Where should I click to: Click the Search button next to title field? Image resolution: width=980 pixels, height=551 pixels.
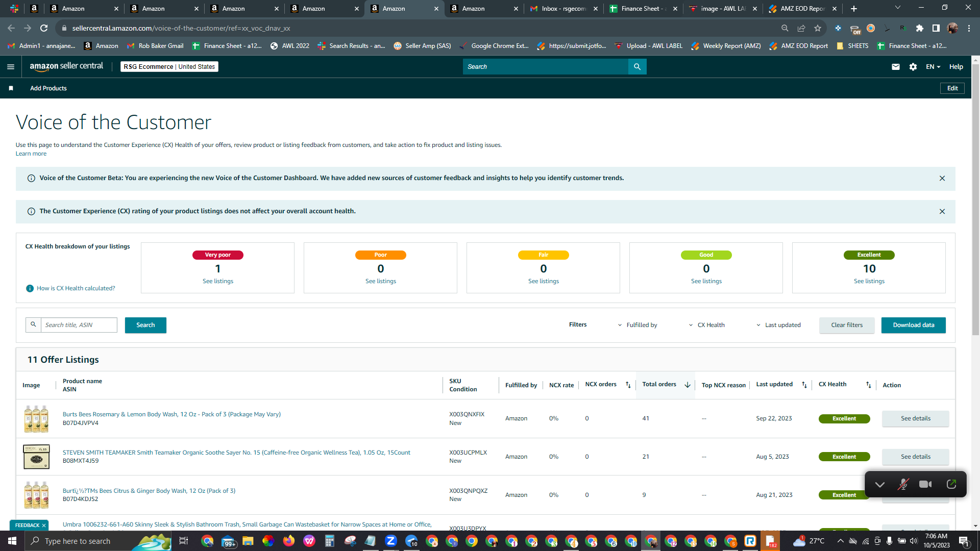[x=145, y=325]
